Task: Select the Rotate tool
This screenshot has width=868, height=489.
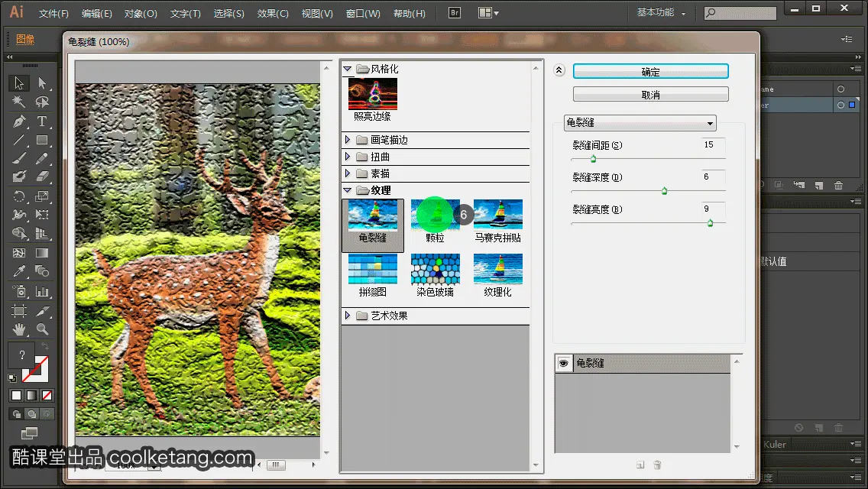Action: [x=19, y=196]
